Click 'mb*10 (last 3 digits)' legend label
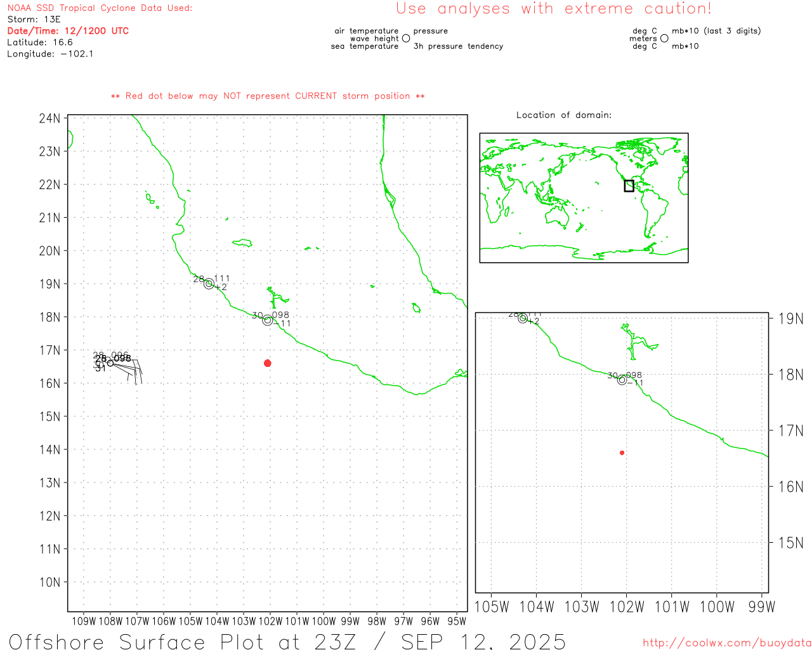The width and height of the screenshot is (812, 650). (716, 30)
